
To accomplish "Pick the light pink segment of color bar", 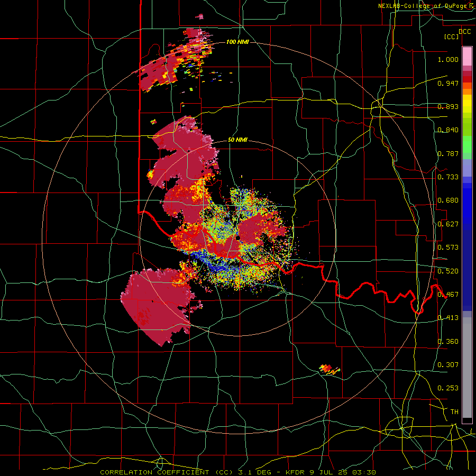I will [467, 56].
